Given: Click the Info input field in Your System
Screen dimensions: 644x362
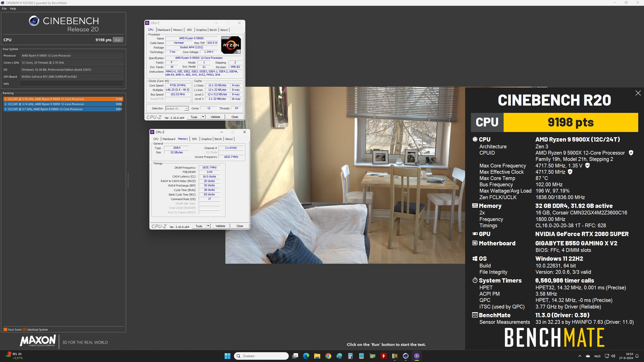Looking at the screenshot, I should (x=72, y=84).
